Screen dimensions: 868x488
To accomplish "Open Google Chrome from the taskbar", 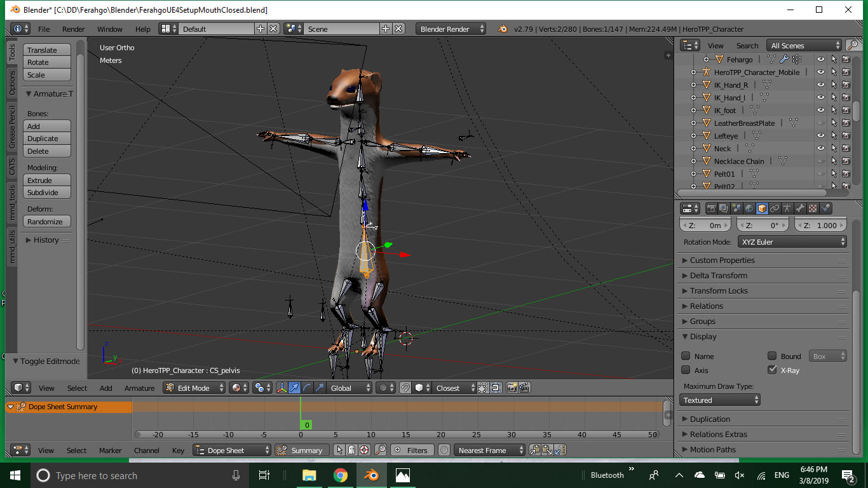I will point(340,475).
